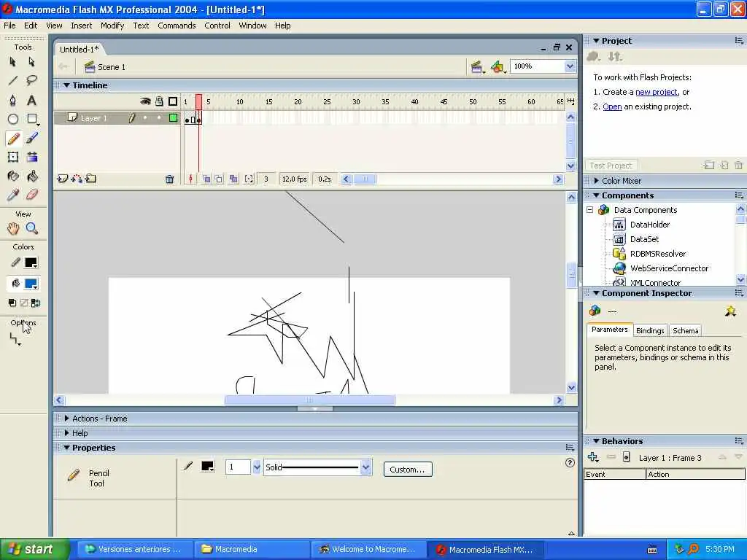Select the Brush tool

point(31,138)
